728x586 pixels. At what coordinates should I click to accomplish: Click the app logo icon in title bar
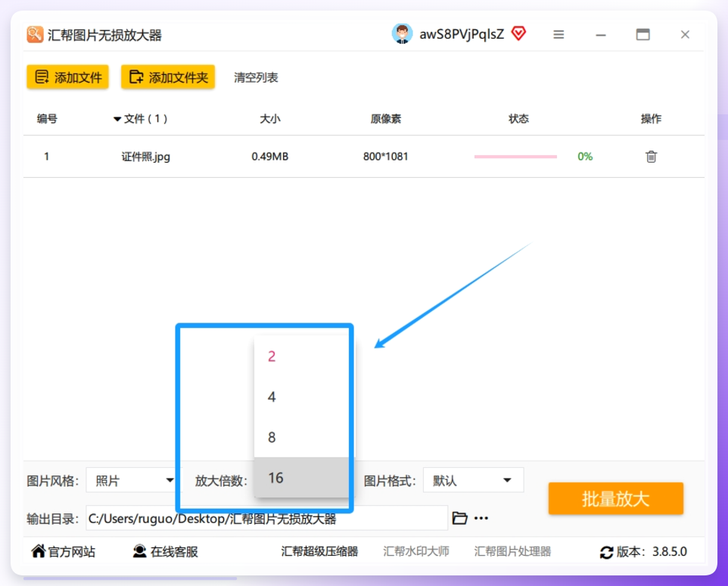[x=35, y=35]
